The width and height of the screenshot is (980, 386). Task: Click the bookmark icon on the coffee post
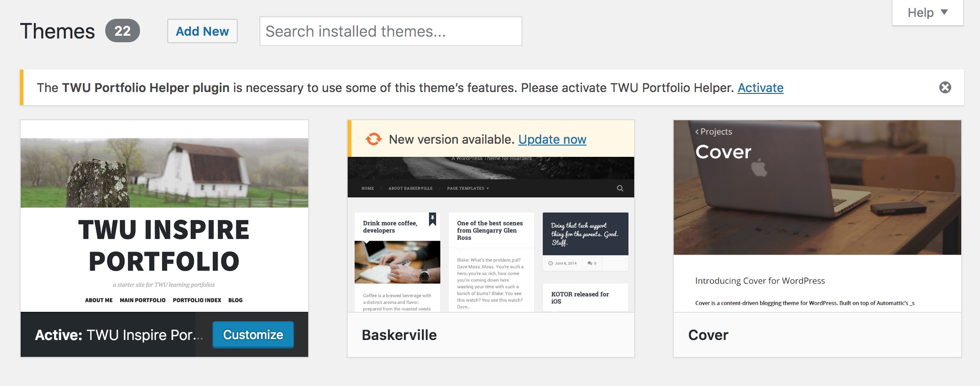[x=432, y=219]
